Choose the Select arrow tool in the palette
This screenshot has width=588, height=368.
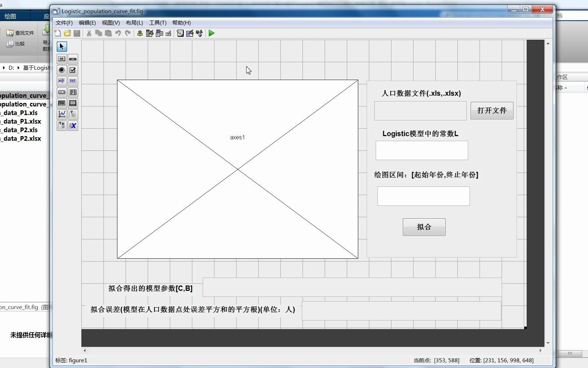62,46
